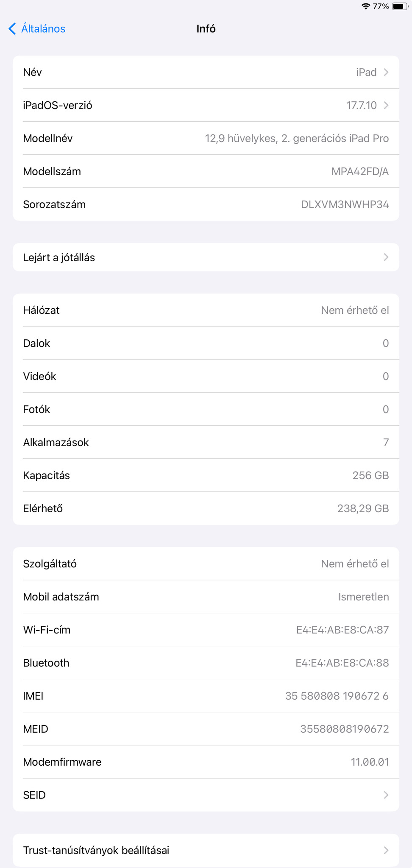Go back to Általános settings
Viewport: 412px width, 868px height.
[43, 29]
